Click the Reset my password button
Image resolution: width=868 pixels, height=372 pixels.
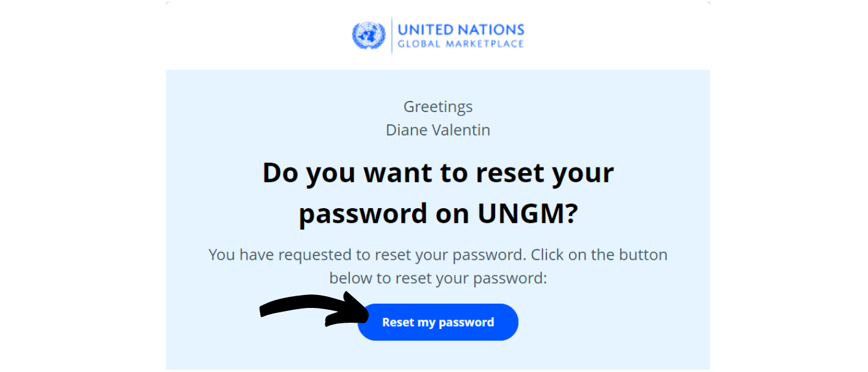click(x=438, y=322)
